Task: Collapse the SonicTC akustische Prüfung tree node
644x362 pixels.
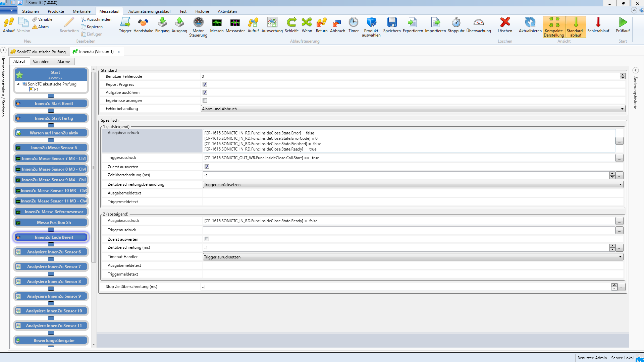Action: point(18,84)
